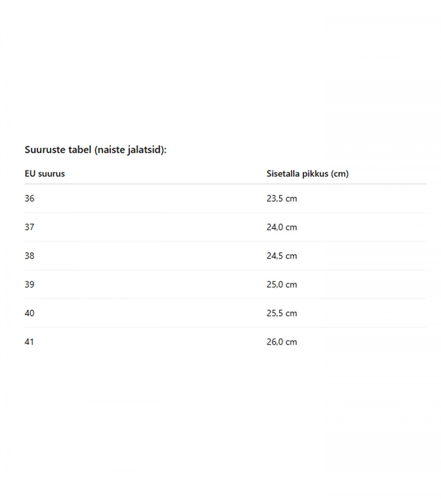Select the 26,0 cm insole length value

(x=282, y=342)
